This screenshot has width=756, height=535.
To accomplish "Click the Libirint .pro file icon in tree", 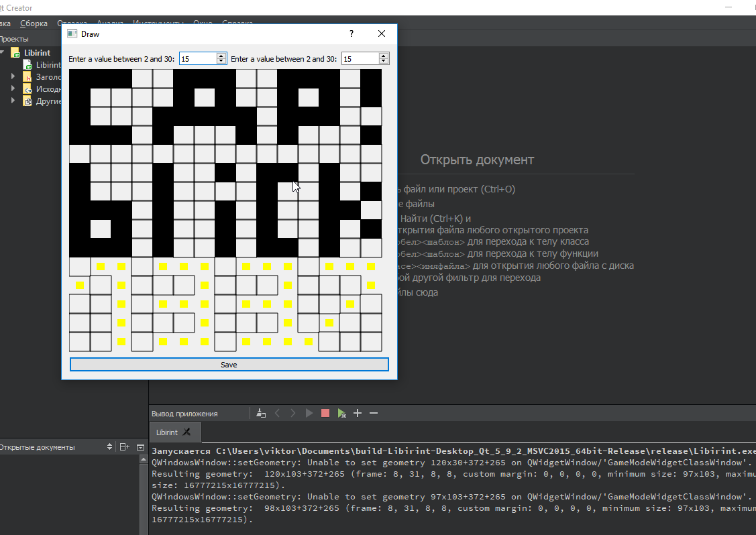I will coord(28,65).
